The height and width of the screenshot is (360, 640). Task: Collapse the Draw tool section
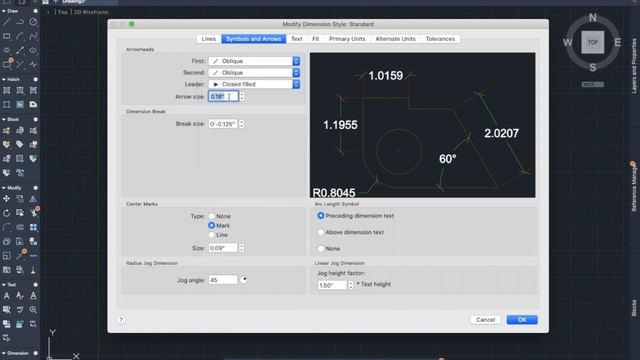tap(4, 11)
